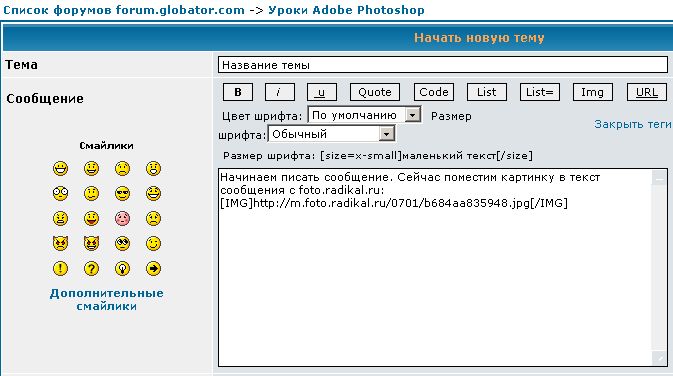The width and height of the screenshot is (673, 376).
Task: Insert the horned Evil frowning smiley
Action: pos(61,243)
